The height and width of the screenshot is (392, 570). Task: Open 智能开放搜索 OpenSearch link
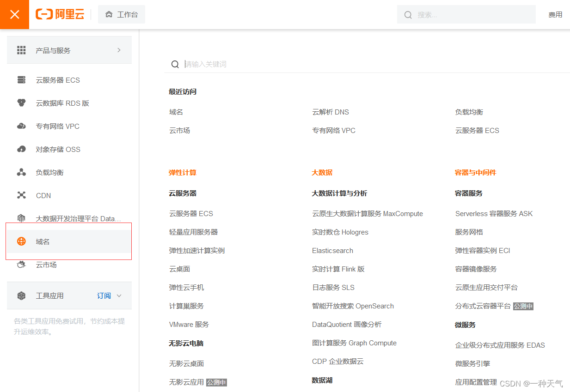[x=353, y=306]
